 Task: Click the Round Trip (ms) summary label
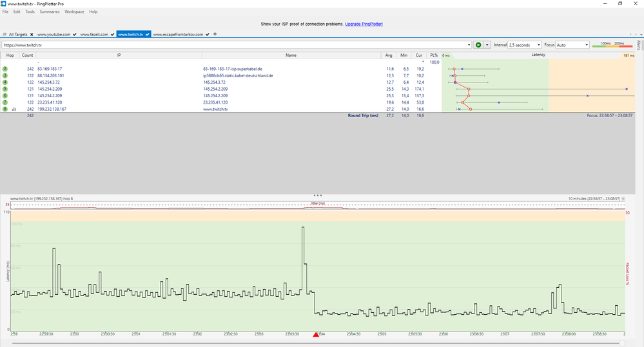(x=363, y=116)
